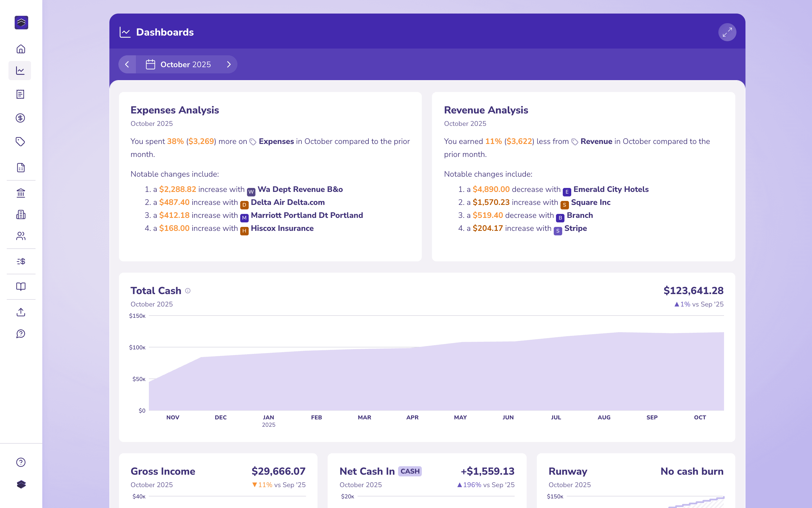Open the office building icon in sidebar

tap(21, 215)
